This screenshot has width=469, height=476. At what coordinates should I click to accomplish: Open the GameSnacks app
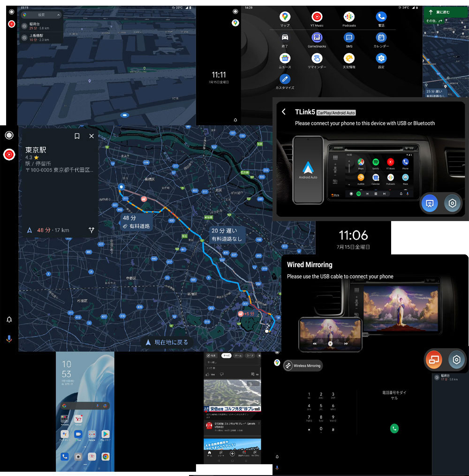pos(317,38)
